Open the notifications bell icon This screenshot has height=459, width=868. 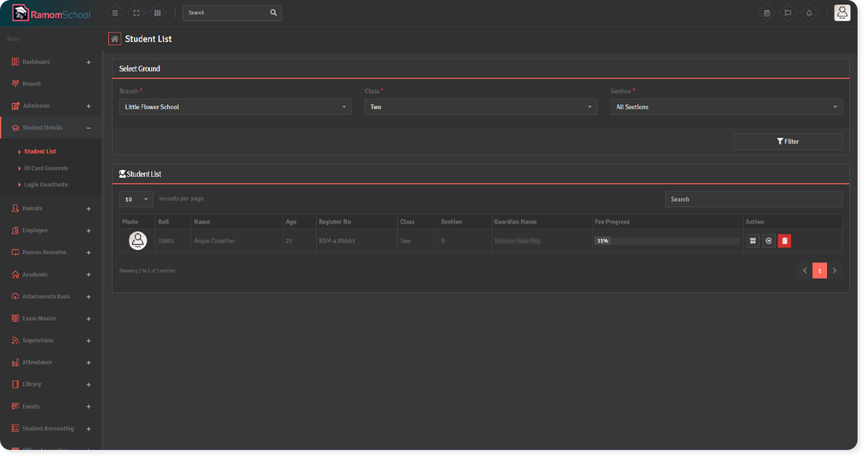point(809,12)
